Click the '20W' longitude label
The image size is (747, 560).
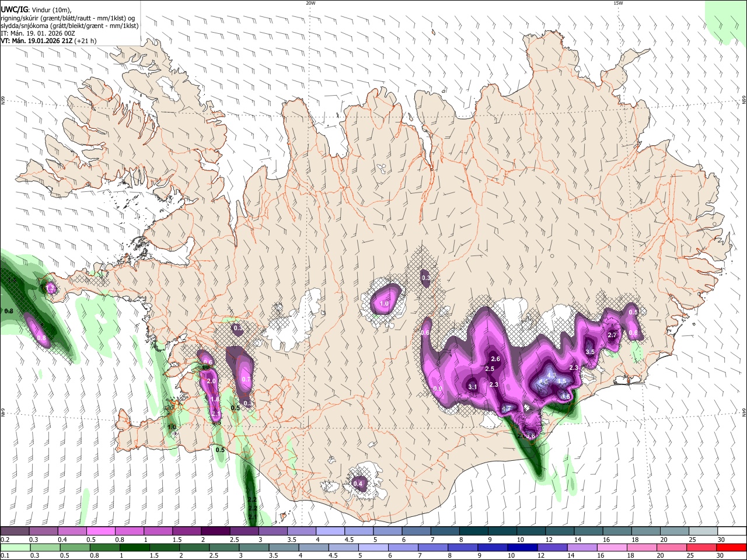pos(310,3)
